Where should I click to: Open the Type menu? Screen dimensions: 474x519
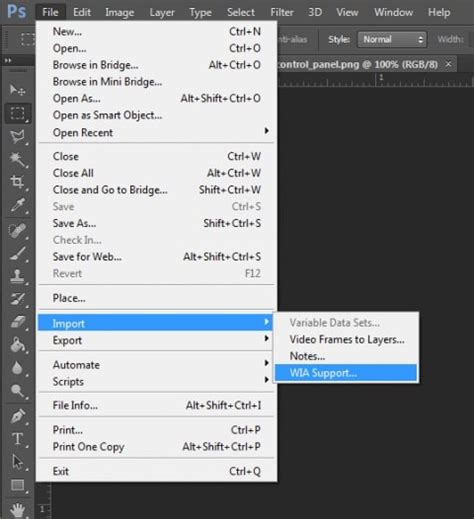point(200,12)
